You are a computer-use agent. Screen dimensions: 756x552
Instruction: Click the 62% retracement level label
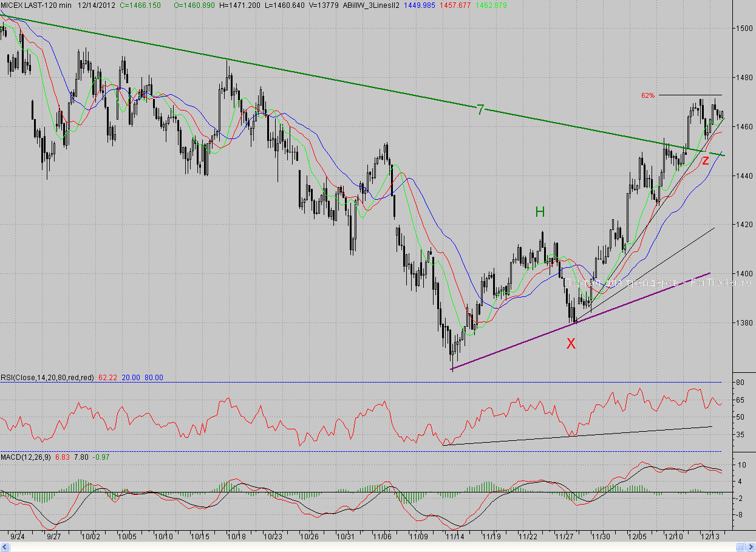click(x=648, y=95)
